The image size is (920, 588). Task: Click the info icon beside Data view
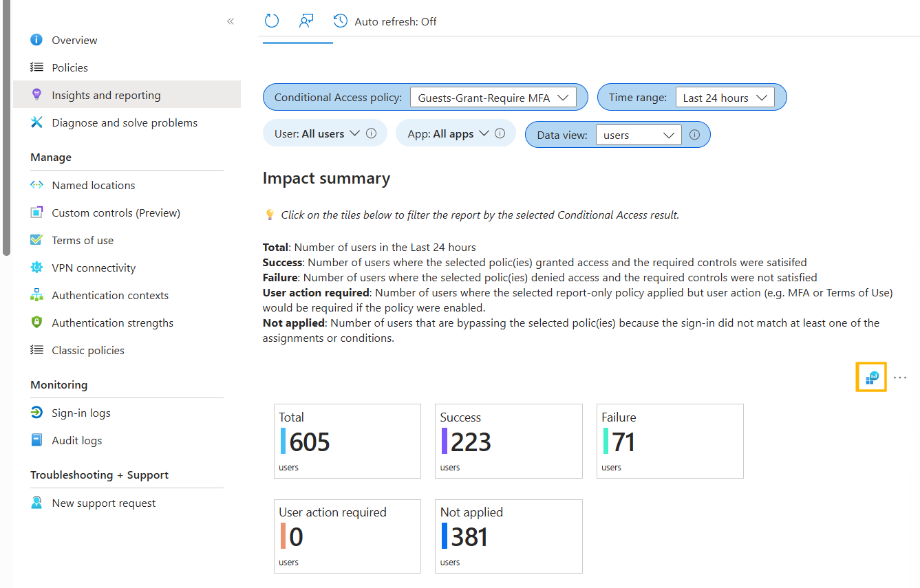tap(695, 134)
